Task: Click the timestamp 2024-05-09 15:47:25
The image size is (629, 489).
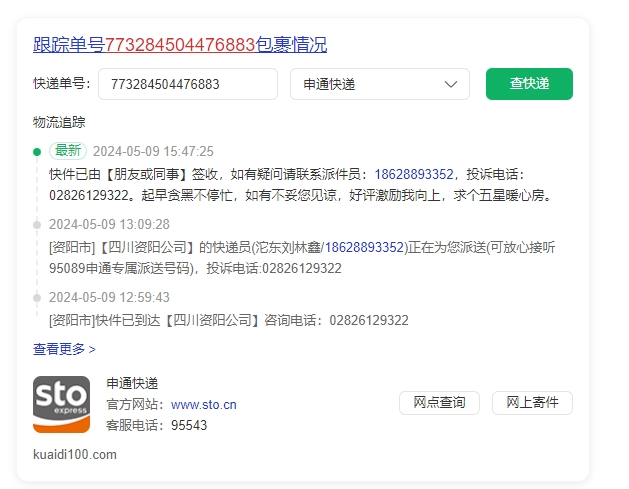Action: pyautogui.click(x=153, y=151)
